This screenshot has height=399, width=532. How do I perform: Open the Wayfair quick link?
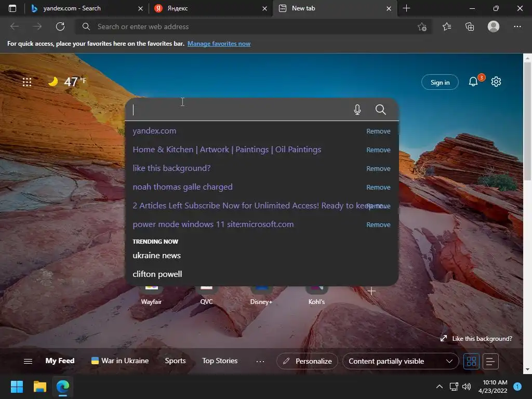(x=151, y=297)
